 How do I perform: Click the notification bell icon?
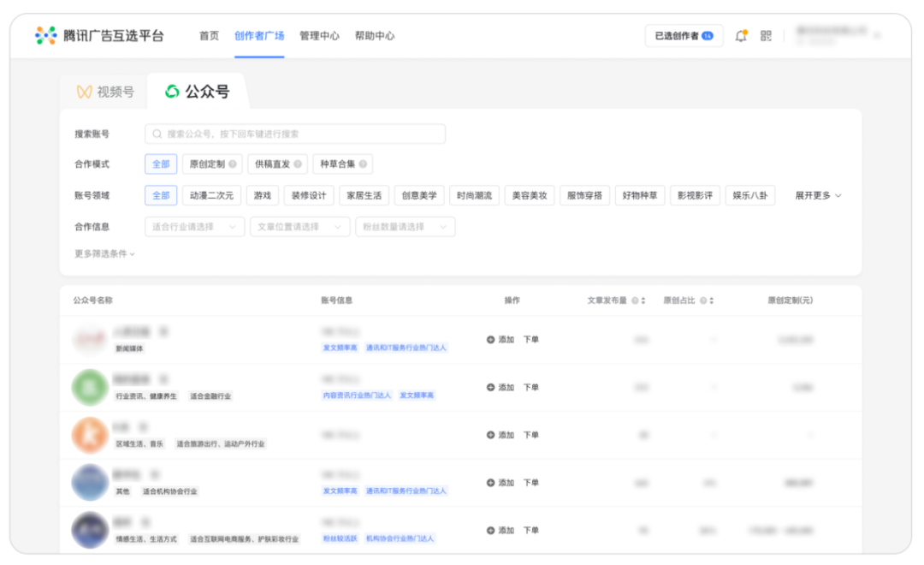pyautogui.click(x=741, y=36)
